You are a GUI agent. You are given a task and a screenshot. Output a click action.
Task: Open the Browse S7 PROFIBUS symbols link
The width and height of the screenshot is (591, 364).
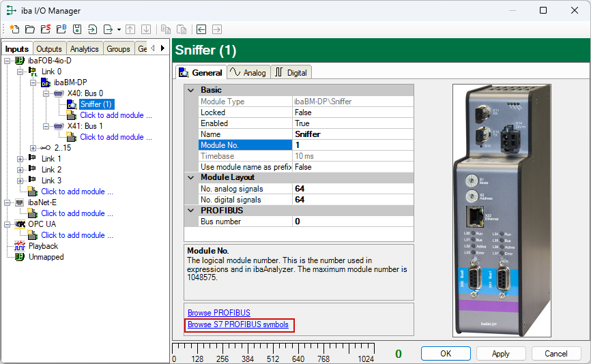(237, 324)
